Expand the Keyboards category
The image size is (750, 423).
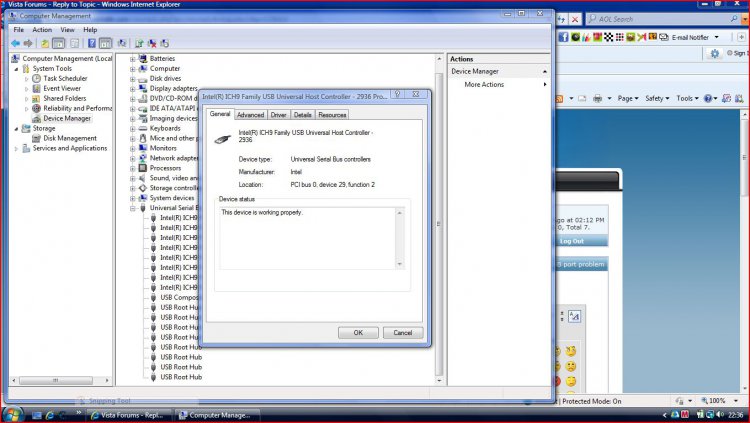tap(132, 129)
